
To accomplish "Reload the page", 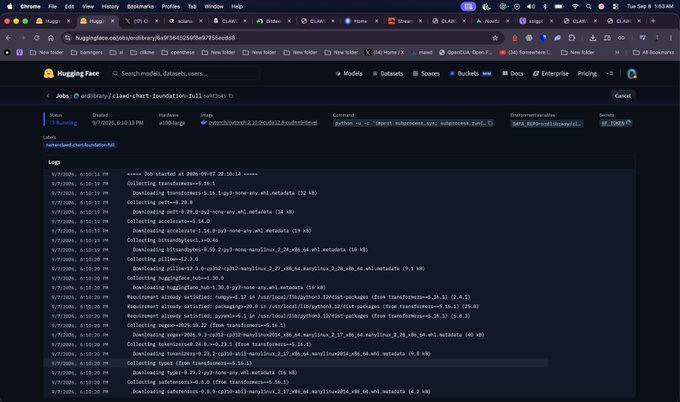I will tap(36, 38).
